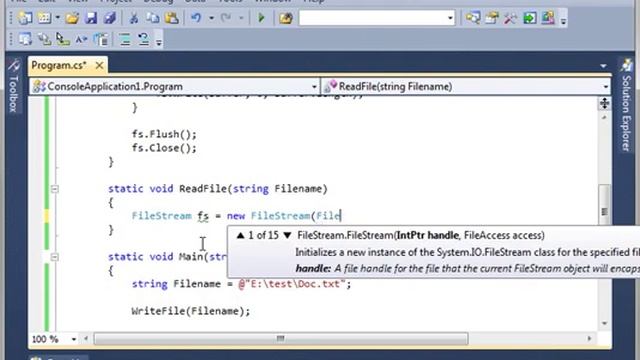The height and width of the screenshot is (360, 640).
Task: Click the Add New Item icon
Action: (x=44, y=18)
